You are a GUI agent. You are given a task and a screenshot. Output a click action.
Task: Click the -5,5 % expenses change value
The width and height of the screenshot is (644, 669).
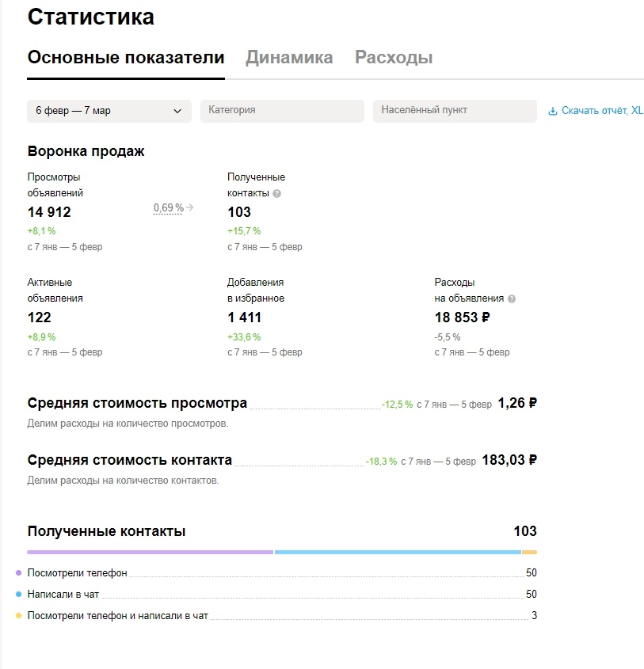[x=448, y=337]
